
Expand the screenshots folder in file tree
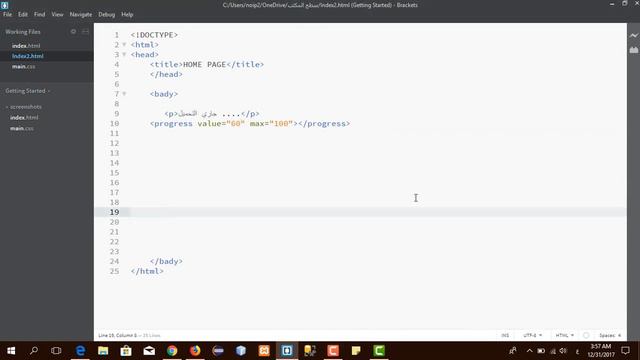tap(24, 107)
